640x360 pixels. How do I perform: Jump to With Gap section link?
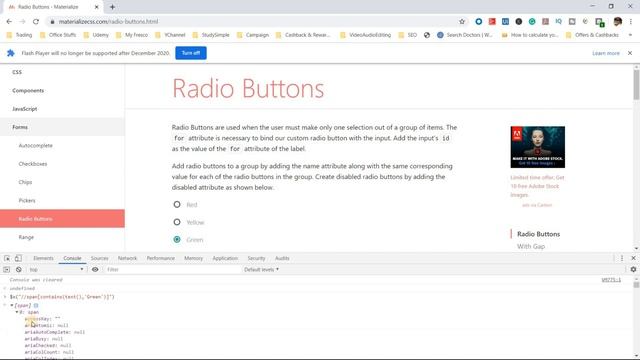click(x=531, y=247)
